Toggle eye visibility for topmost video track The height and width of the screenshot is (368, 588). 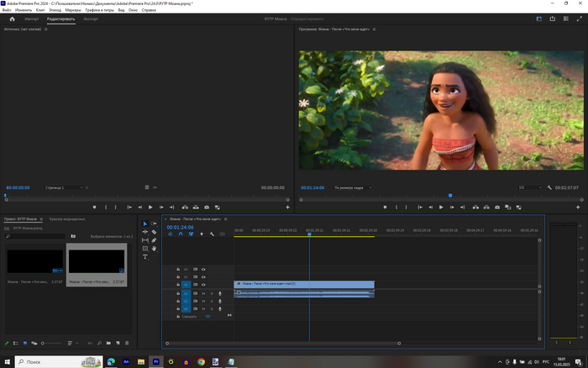point(203,270)
